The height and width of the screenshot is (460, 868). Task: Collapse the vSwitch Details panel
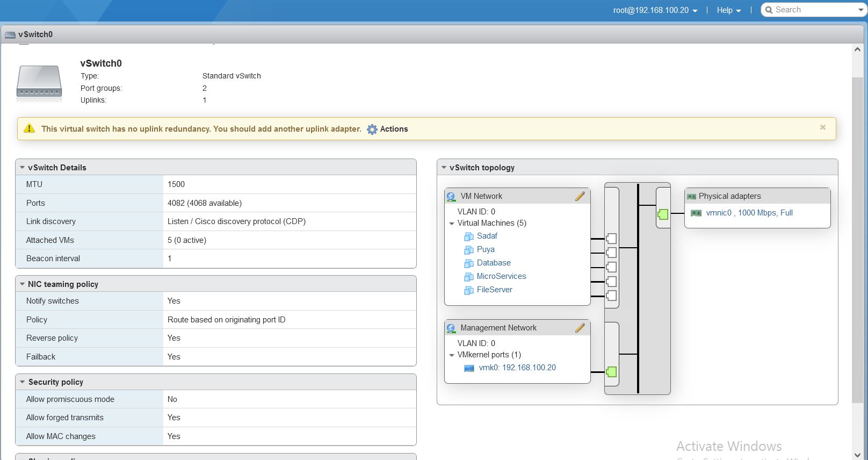pos(23,168)
